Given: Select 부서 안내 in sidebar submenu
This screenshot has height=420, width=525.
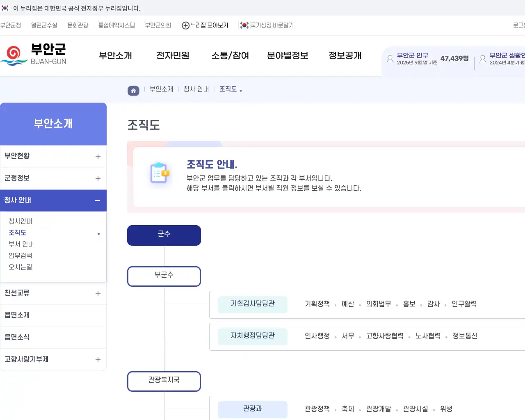Looking at the screenshot, I should pos(21,244).
